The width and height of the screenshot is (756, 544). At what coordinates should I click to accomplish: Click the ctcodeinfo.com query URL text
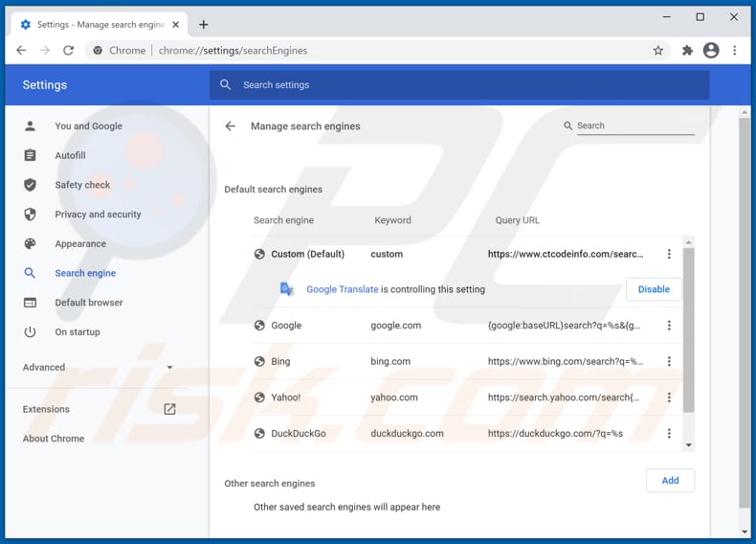pyautogui.click(x=565, y=254)
